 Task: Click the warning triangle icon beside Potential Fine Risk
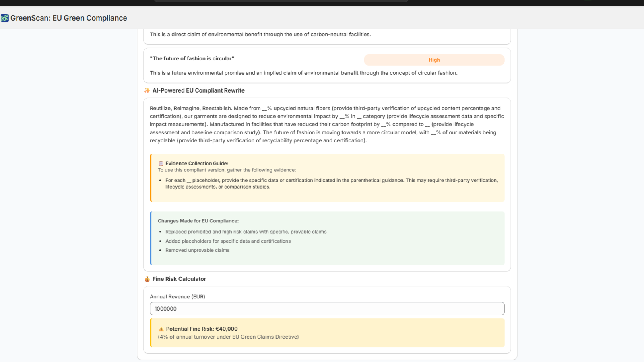coord(161,329)
